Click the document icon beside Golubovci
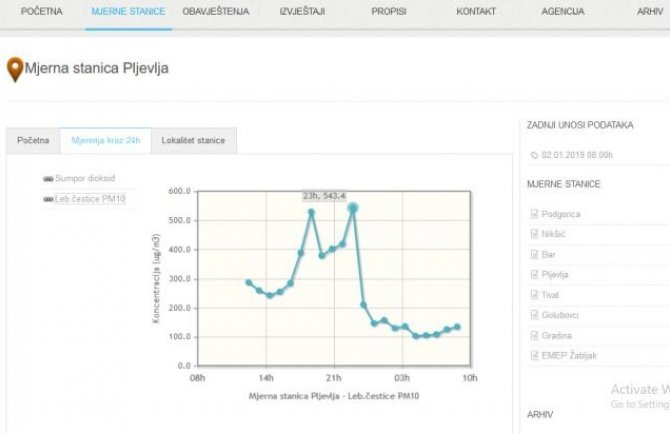The height and width of the screenshot is (433, 670). 534,315
